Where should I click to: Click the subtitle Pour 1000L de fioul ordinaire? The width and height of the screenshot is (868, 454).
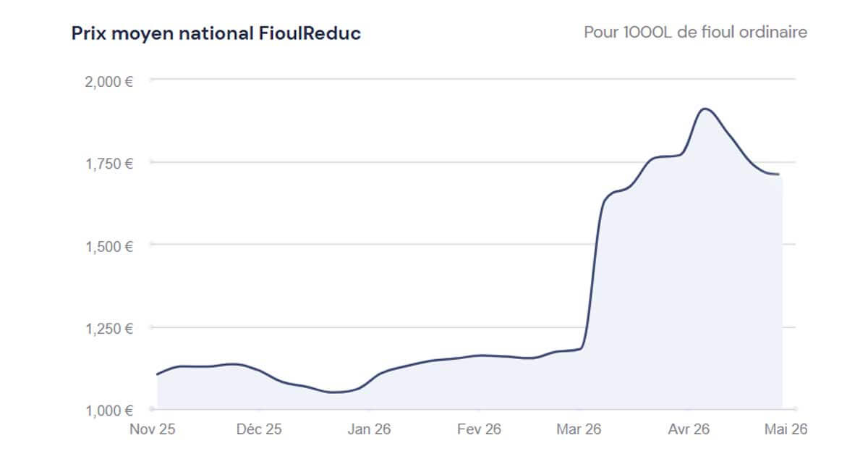(x=695, y=33)
